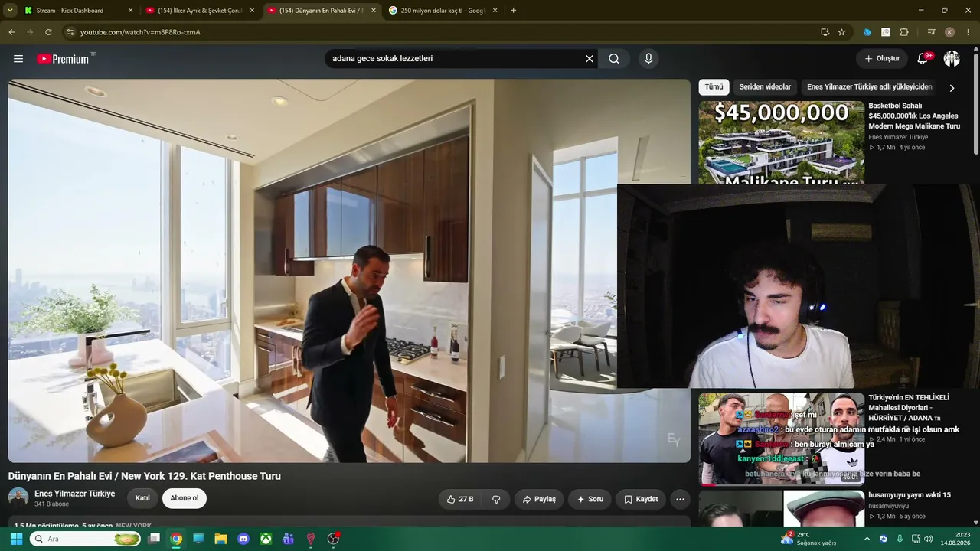Open the YouTube account avatar menu

(952, 59)
